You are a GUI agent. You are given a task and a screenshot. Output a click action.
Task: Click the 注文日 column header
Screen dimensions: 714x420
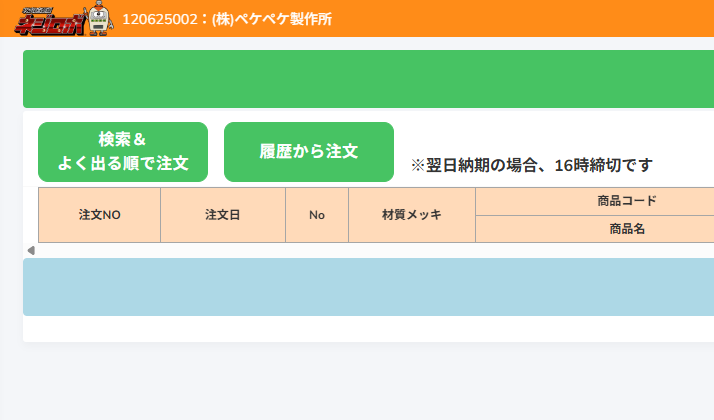click(x=223, y=215)
